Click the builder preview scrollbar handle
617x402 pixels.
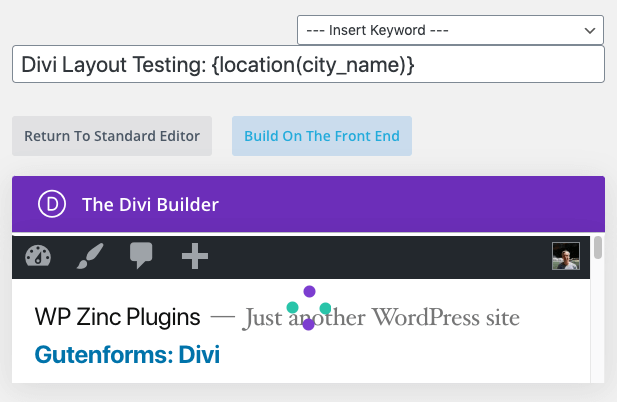click(598, 247)
